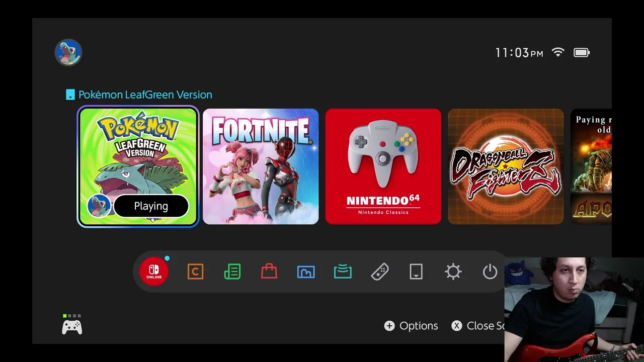Select Nintendo 64 Nintendo Classics tile
Viewport: 644px width, 362px height.
[x=383, y=166]
